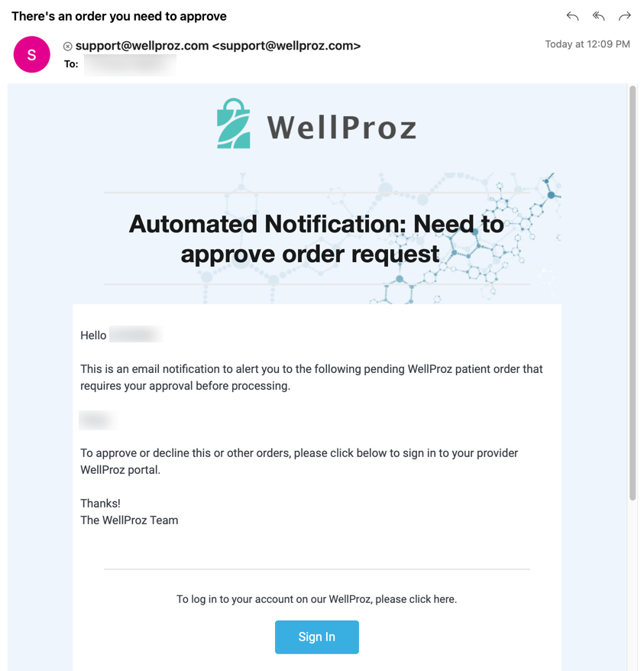Click the blurred recipient in the To field
The image size is (644, 671).
(x=130, y=65)
